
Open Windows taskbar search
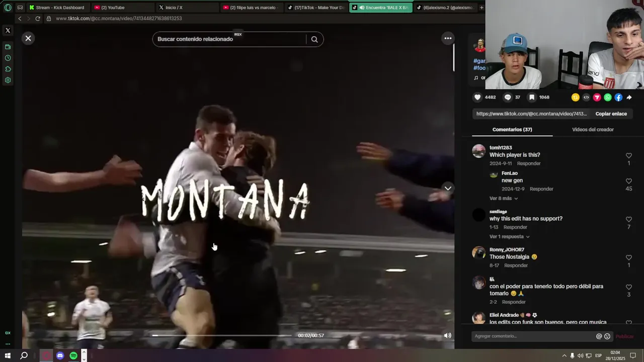pyautogui.click(x=24, y=355)
